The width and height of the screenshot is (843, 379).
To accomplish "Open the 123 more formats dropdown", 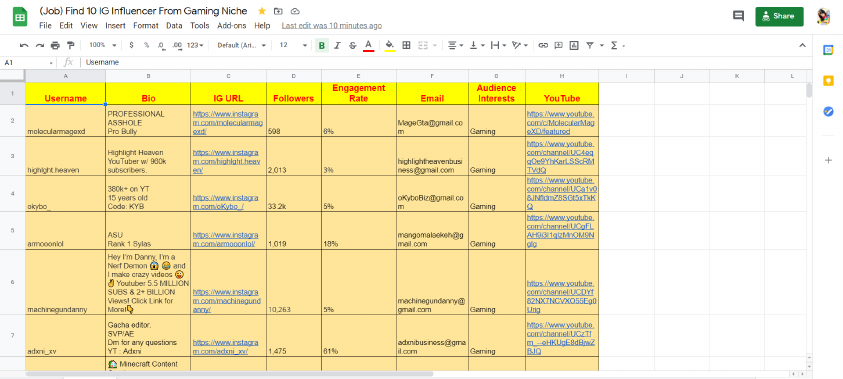I will point(195,46).
